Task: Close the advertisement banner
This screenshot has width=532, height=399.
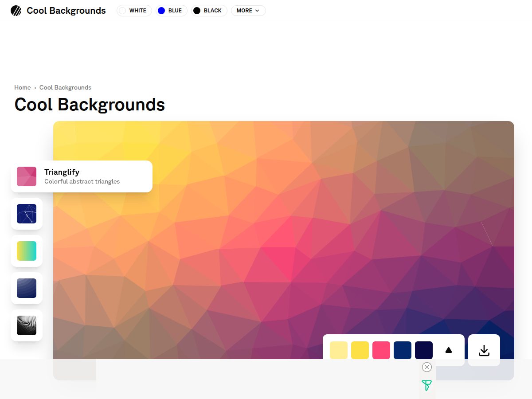Action: coord(427,367)
